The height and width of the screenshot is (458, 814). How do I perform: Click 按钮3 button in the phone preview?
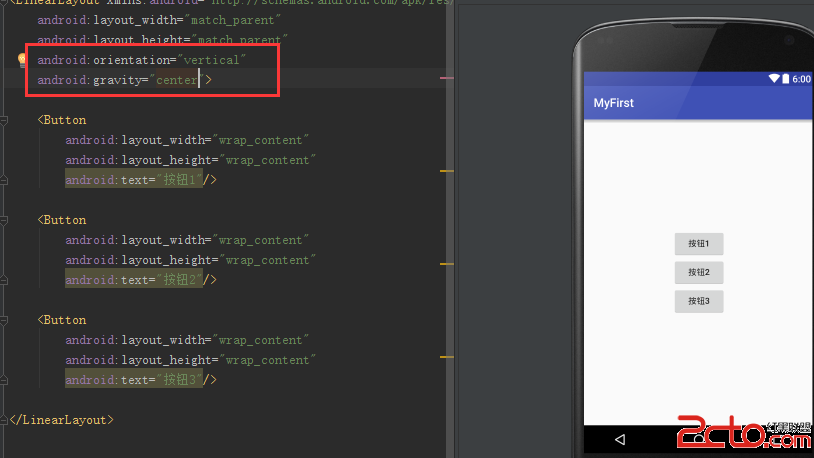click(x=699, y=301)
